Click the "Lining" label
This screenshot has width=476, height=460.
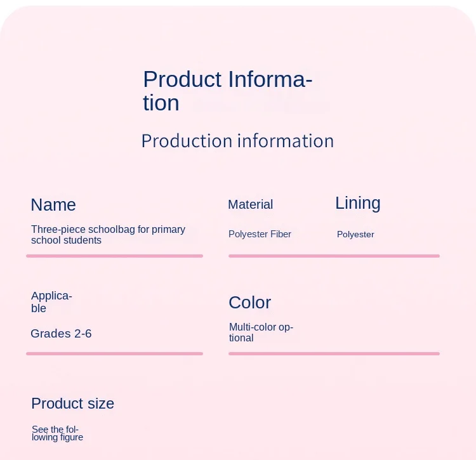click(x=357, y=203)
